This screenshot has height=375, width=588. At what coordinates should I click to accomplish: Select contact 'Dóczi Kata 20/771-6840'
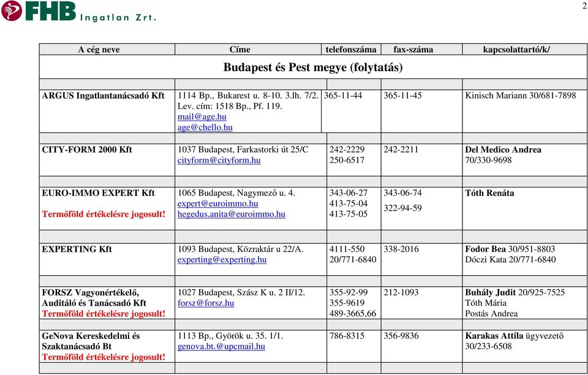point(510,260)
